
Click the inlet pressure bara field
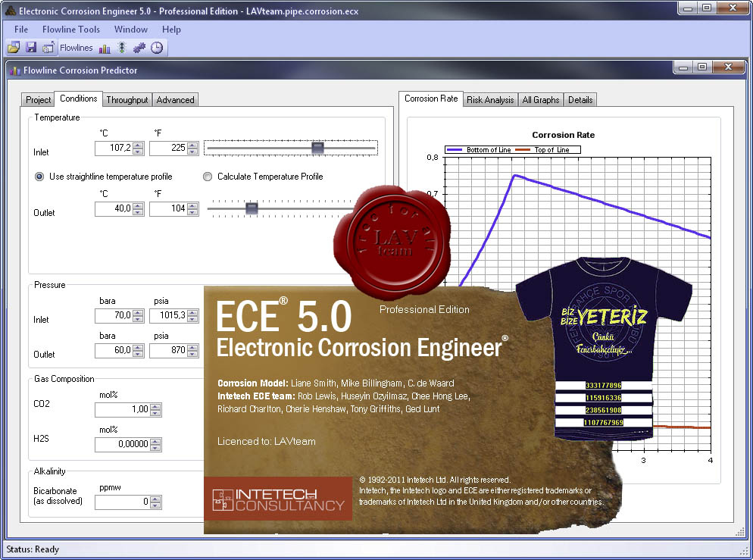(114, 315)
